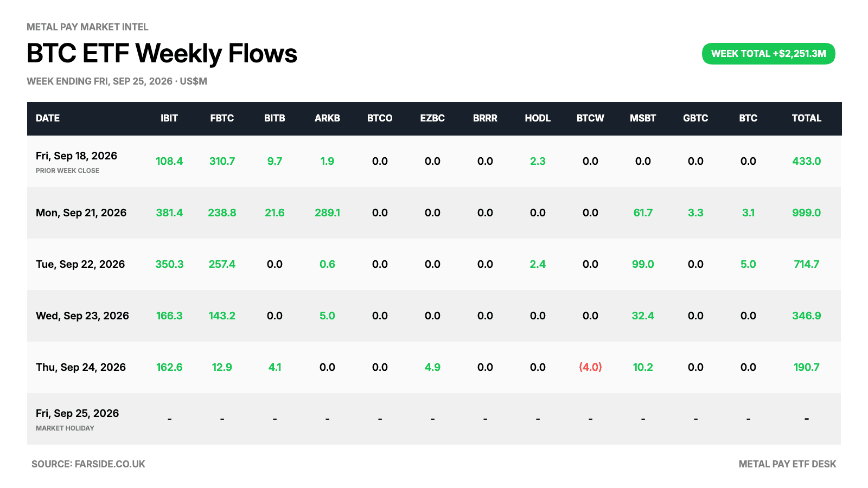
Task: Select the FBTC column header
Action: pos(222,118)
